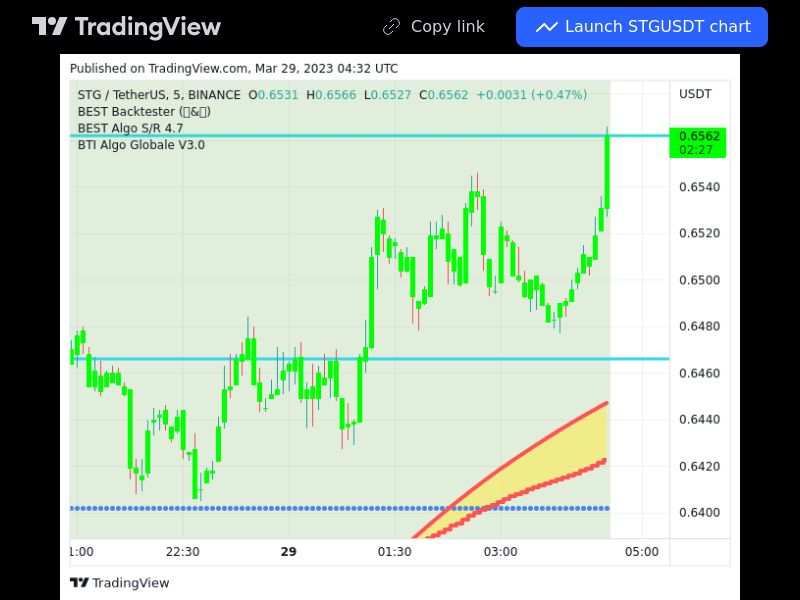Click the 0.6540 price axis label
800x600 pixels.
click(x=699, y=187)
